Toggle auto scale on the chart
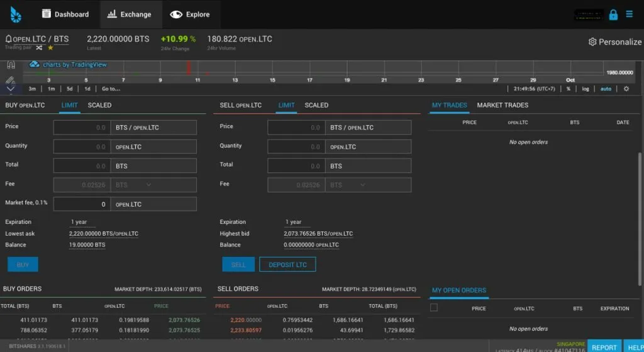 [606, 89]
